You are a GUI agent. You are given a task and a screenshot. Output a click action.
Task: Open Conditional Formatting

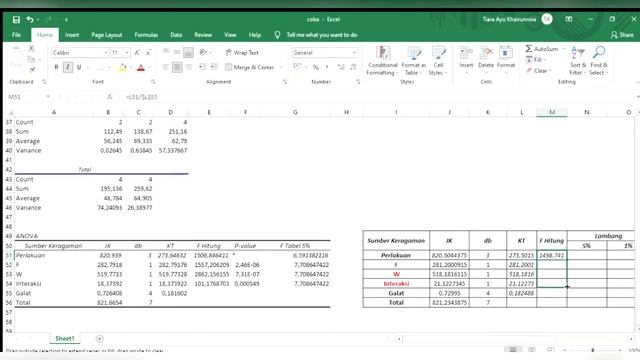point(382,60)
